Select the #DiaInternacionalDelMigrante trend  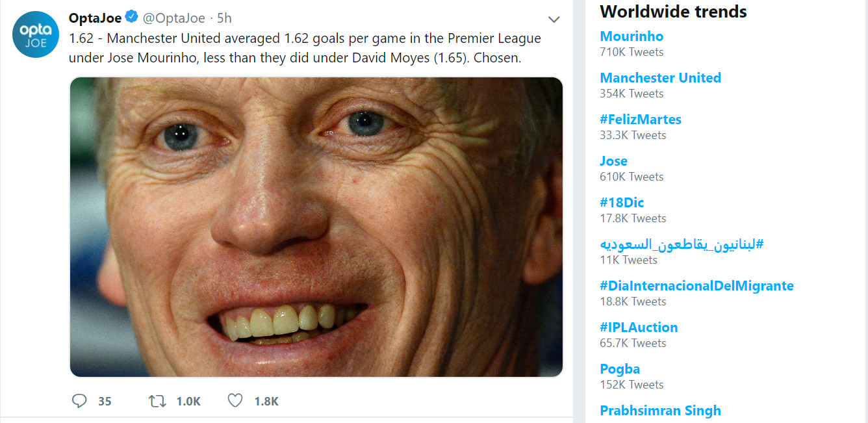tap(696, 286)
